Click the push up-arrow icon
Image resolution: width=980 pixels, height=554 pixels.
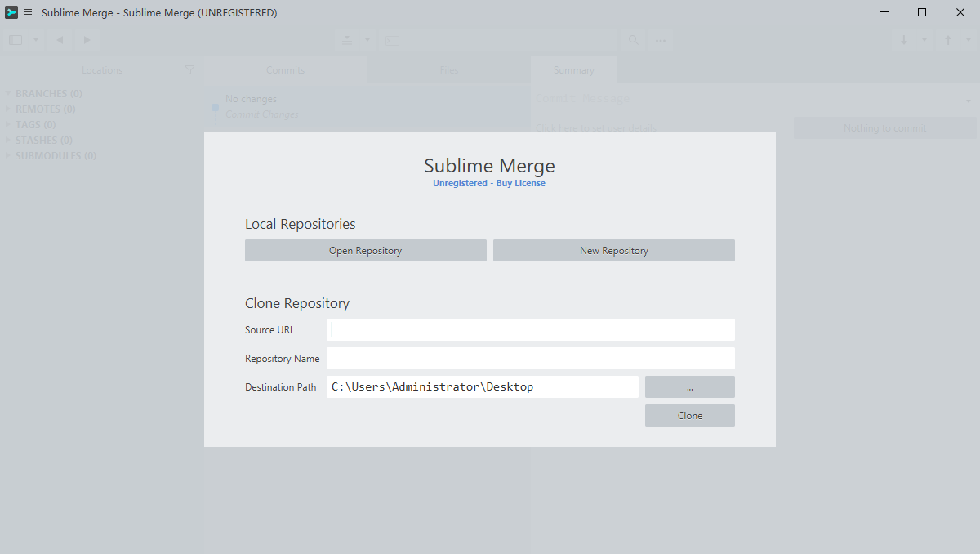(948, 40)
